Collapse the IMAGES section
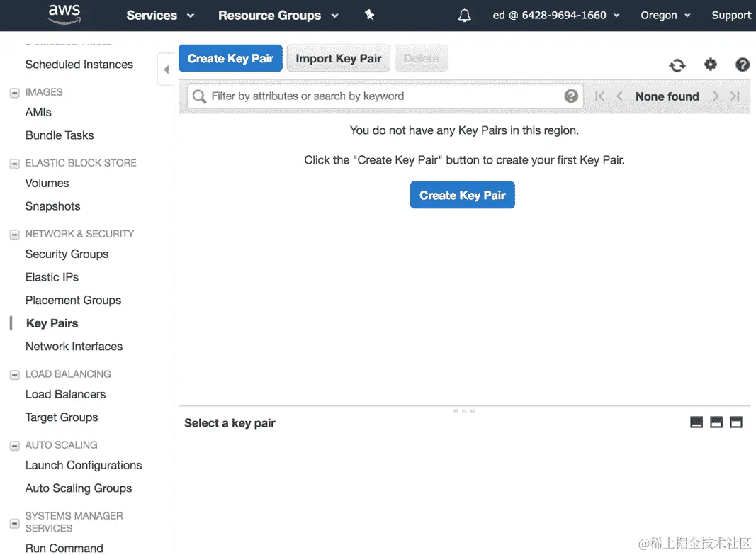 coord(14,93)
